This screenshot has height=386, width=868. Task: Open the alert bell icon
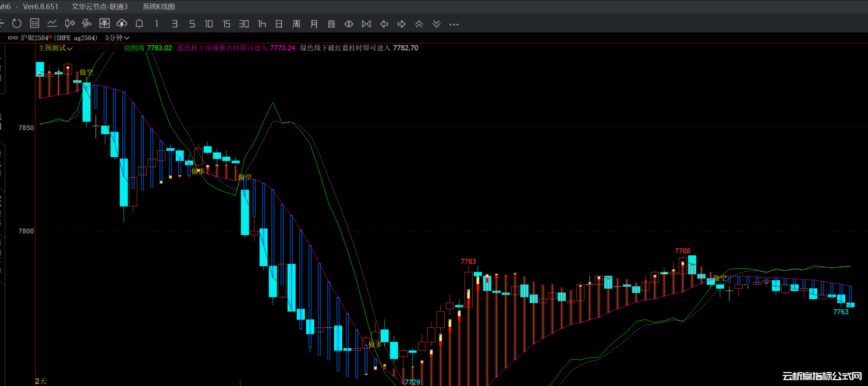(139, 24)
